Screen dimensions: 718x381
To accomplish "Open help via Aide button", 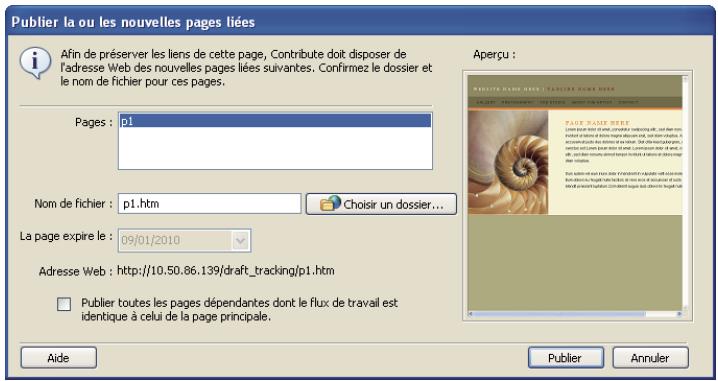I will coord(59,358).
